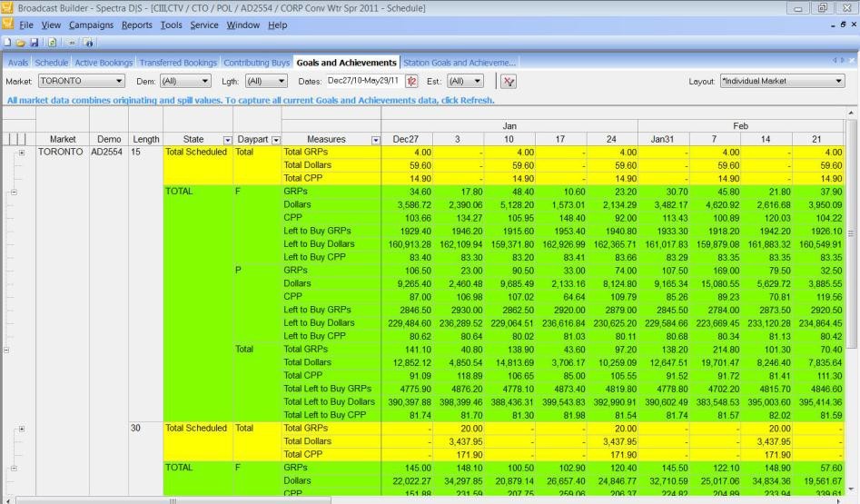860x504 pixels.
Task: Click the Demo column header
Action: point(109,139)
